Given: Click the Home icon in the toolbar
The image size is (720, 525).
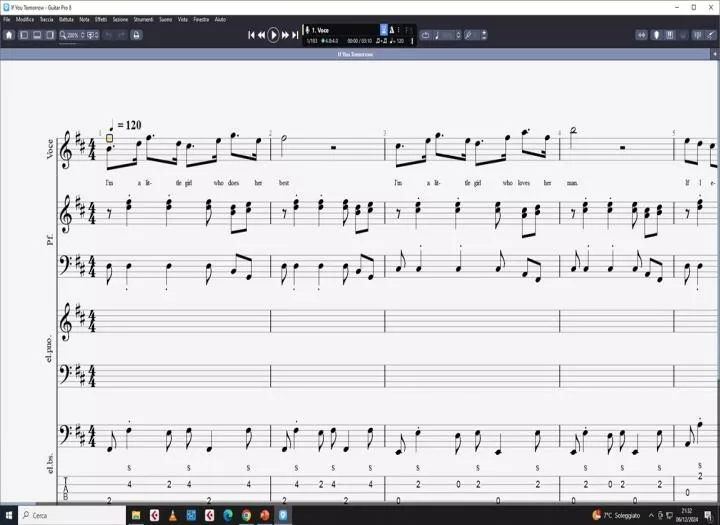Looking at the screenshot, I should [x=9, y=35].
